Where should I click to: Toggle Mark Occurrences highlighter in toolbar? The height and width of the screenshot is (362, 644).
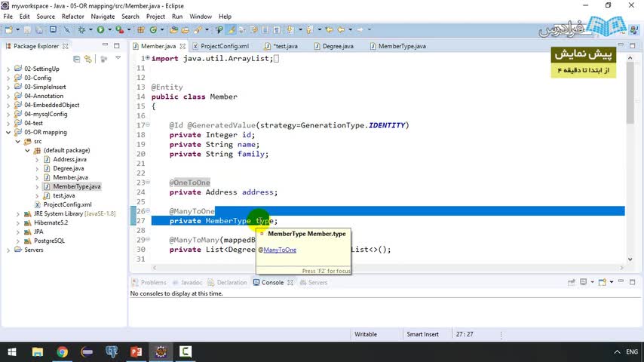[x=232, y=29]
